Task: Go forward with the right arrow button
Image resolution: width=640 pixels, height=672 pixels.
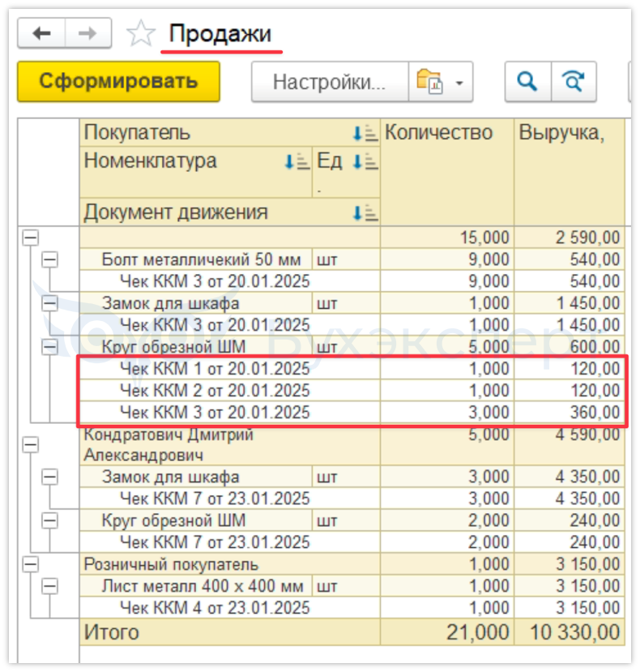Action: pyautogui.click(x=88, y=33)
